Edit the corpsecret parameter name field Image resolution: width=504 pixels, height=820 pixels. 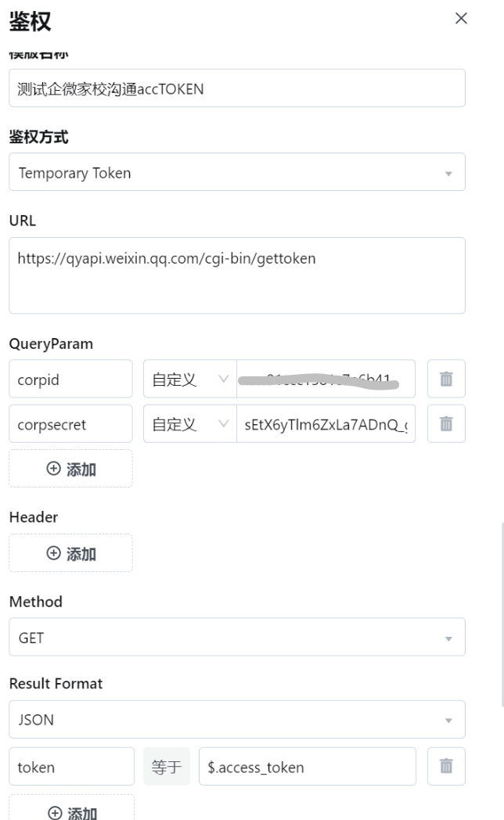70,423
